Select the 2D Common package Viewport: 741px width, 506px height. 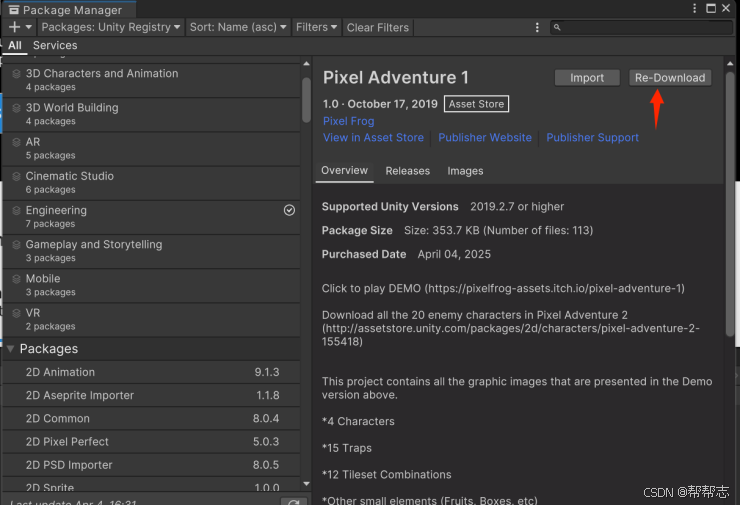pos(151,419)
